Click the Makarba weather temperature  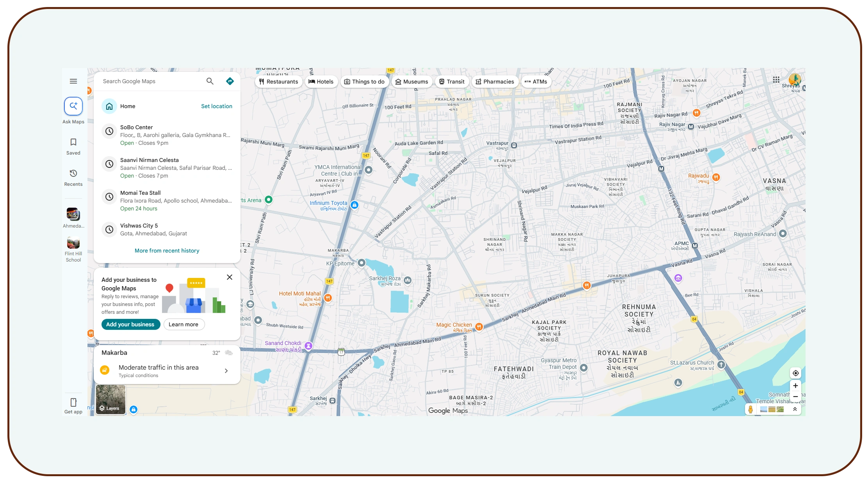coord(216,353)
